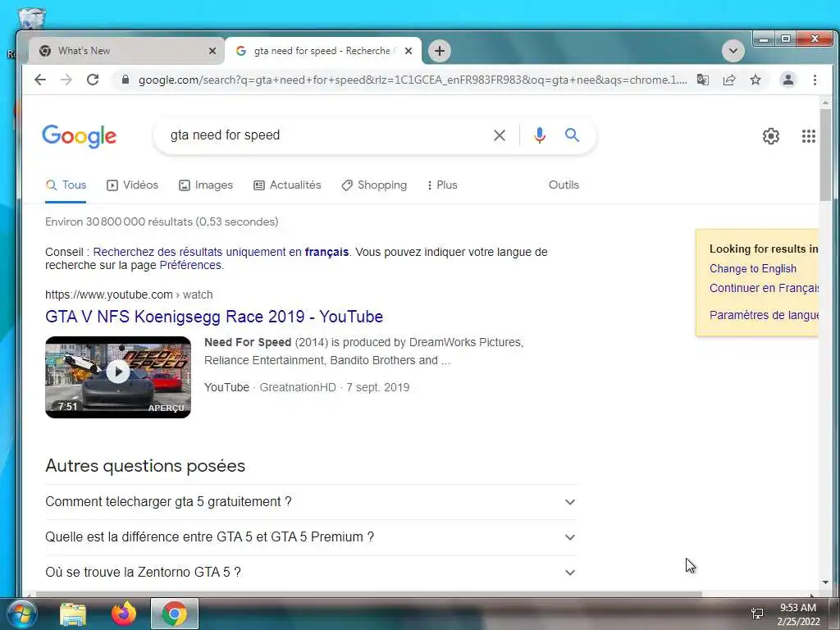Viewport: 840px width, 630px height.
Task: Open Google apps grid
Action: pyautogui.click(x=808, y=136)
